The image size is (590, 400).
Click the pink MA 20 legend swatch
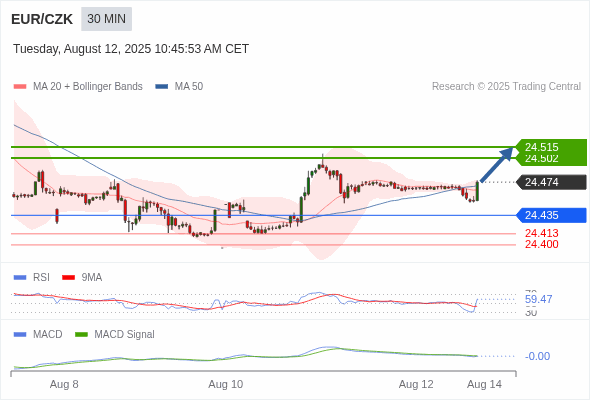click(x=20, y=87)
